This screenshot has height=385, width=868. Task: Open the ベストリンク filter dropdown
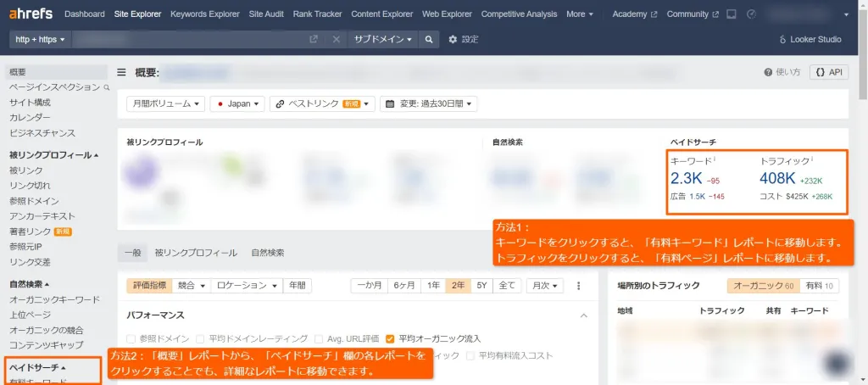point(322,103)
